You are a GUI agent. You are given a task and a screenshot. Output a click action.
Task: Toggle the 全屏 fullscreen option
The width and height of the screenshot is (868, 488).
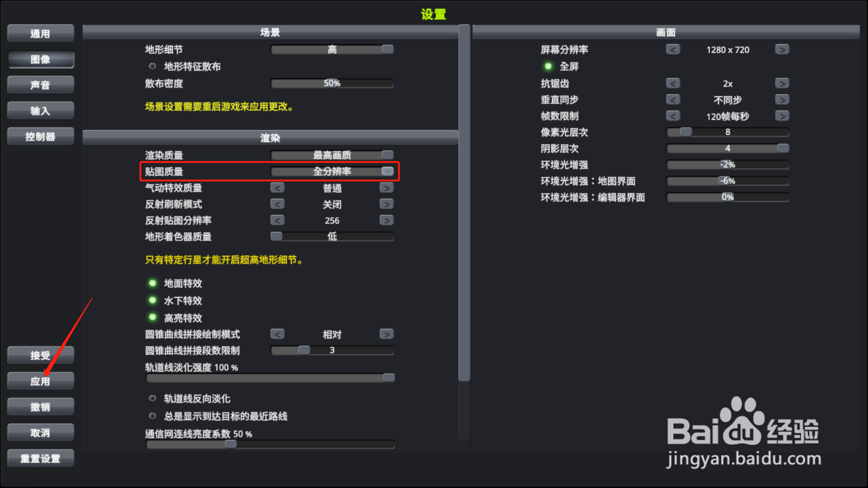click(548, 66)
